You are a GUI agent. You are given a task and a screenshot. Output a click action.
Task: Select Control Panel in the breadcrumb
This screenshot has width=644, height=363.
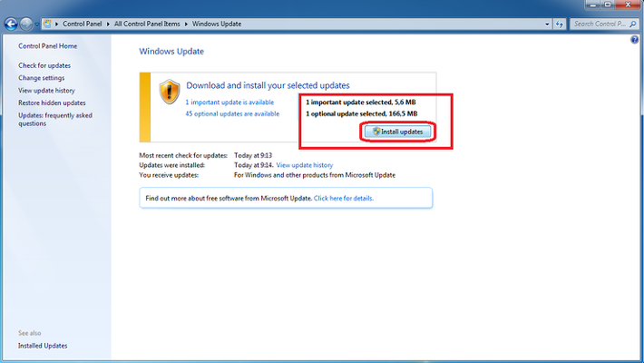(x=82, y=24)
